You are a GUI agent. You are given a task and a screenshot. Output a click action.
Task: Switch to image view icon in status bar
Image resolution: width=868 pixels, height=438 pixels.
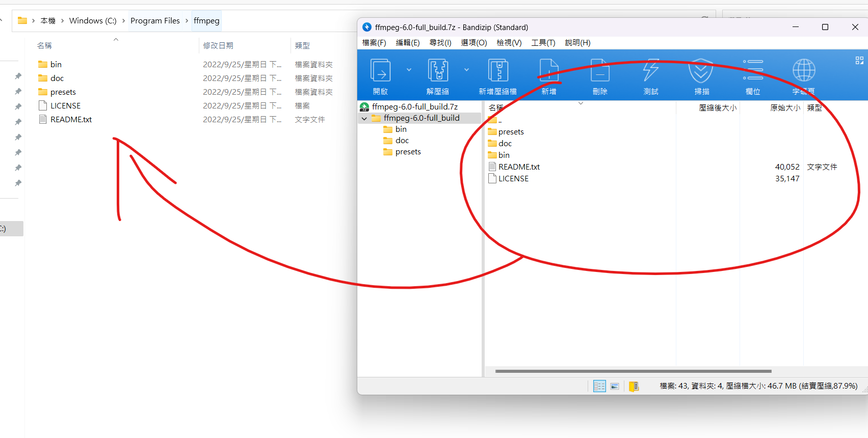tap(615, 387)
